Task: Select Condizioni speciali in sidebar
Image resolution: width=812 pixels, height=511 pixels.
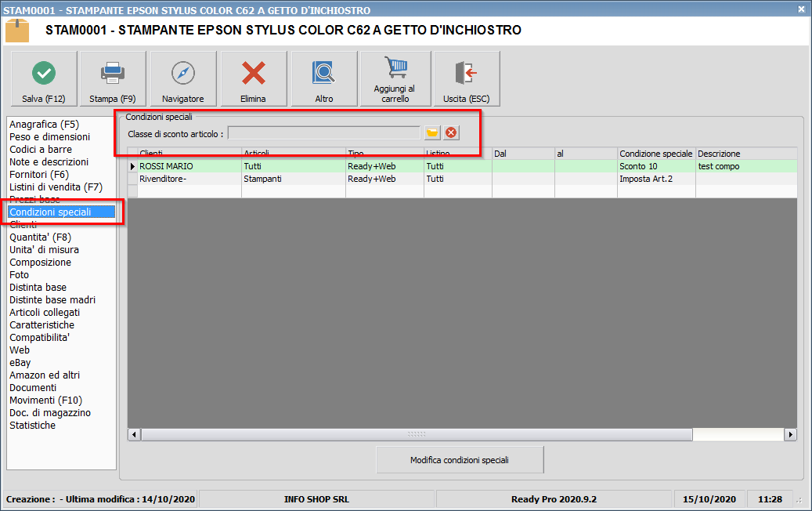Action: [x=61, y=212]
